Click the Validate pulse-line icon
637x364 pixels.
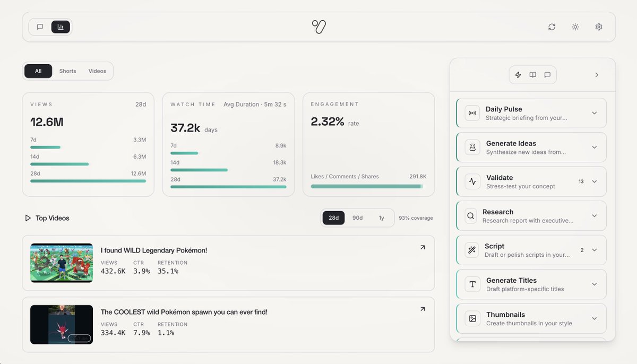coord(472,181)
